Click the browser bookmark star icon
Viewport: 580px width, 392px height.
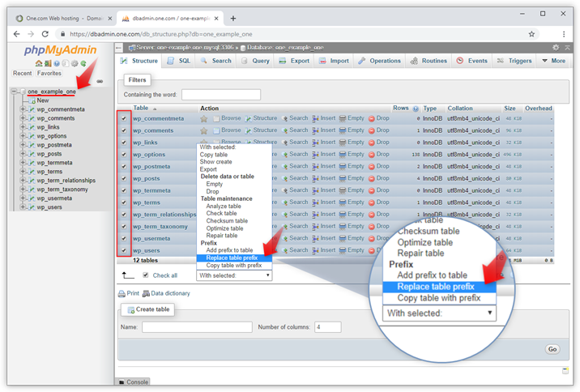pos(531,34)
